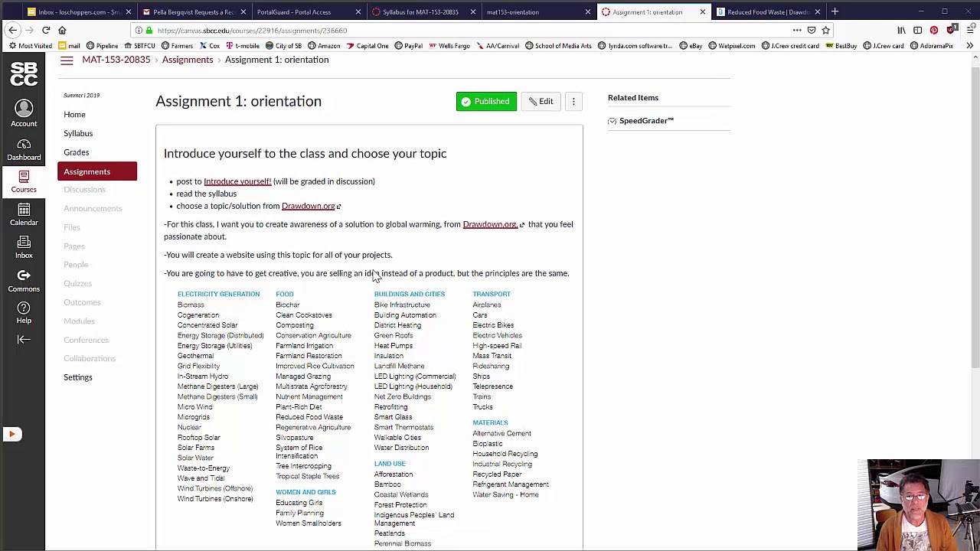
Task: Open the Pinterest extension icon
Action: coord(934,30)
